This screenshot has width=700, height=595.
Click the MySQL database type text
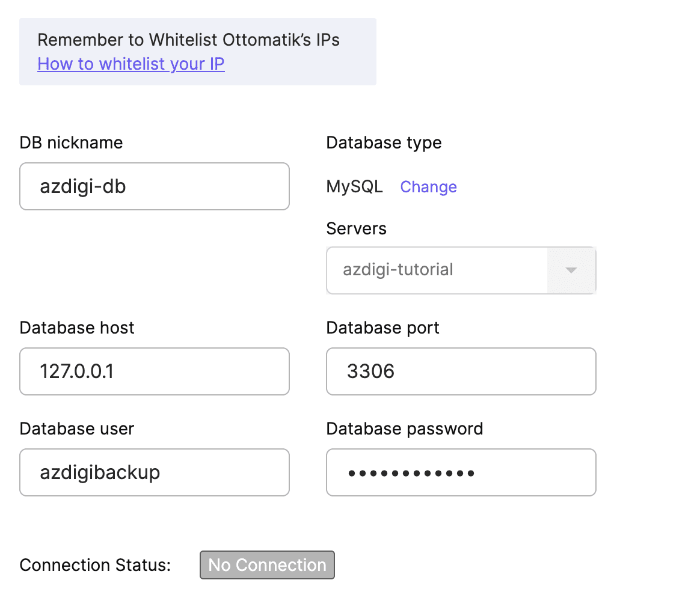354,187
